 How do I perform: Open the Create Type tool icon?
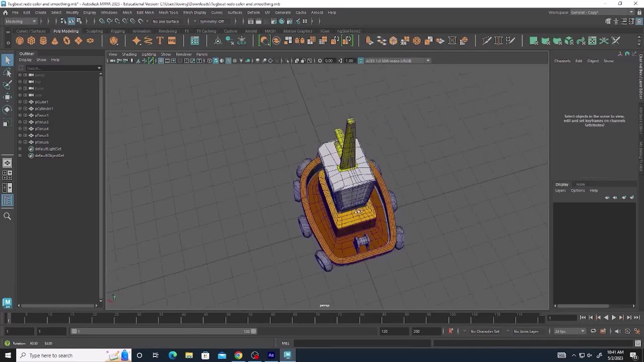(x=160, y=41)
